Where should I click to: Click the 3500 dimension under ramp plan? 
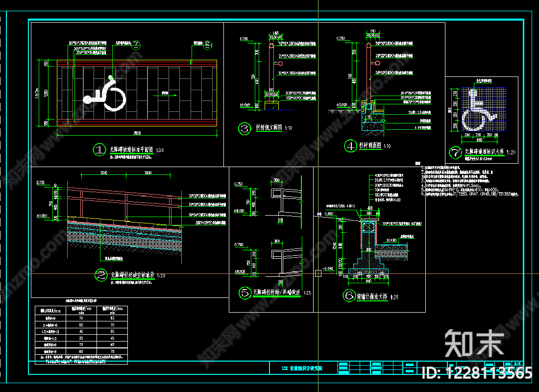(x=137, y=133)
